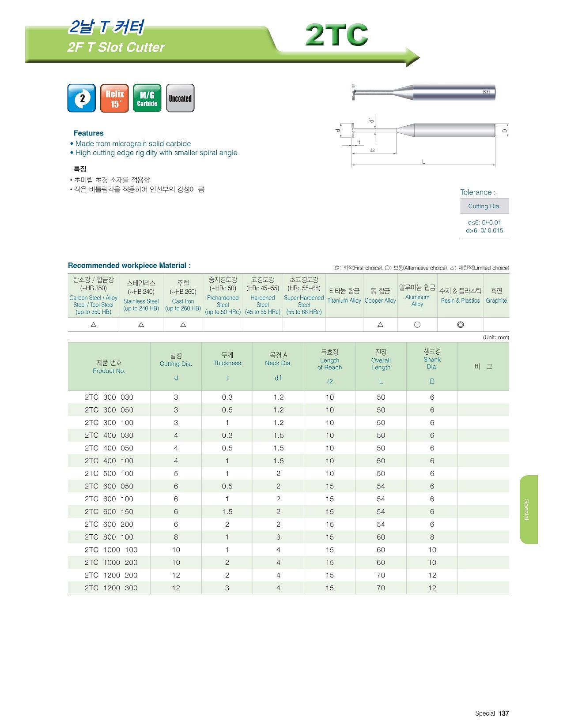Screen dimensions: 563x728
Task: Click the circle symbol under Aluminum Alloy
Action: click(417, 325)
